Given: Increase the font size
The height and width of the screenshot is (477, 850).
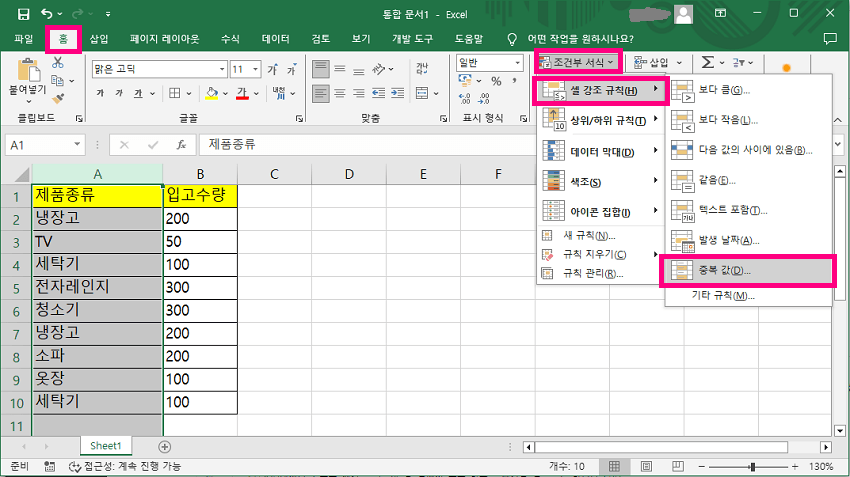Looking at the screenshot, I should 272,69.
